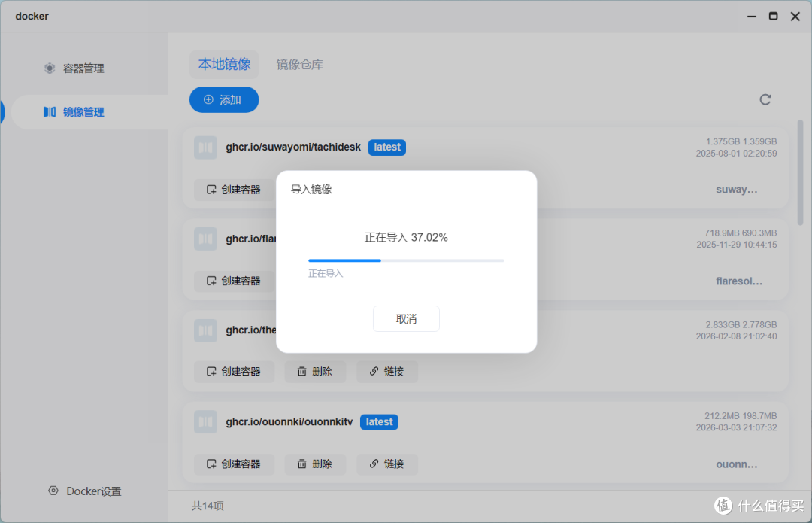Switch to the 镜像仓库 tab
This screenshot has height=523, width=812.
coord(300,64)
